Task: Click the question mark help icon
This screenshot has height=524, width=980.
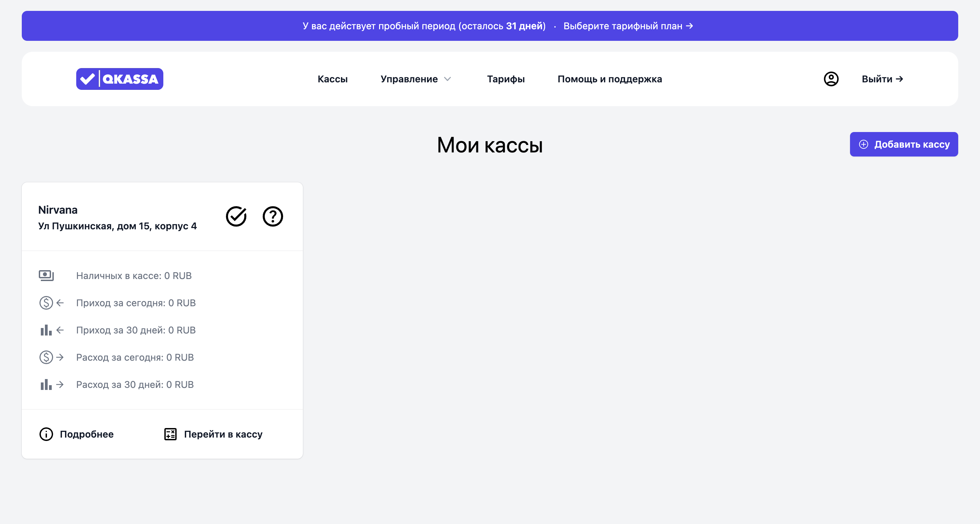Action: pyautogui.click(x=273, y=216)
